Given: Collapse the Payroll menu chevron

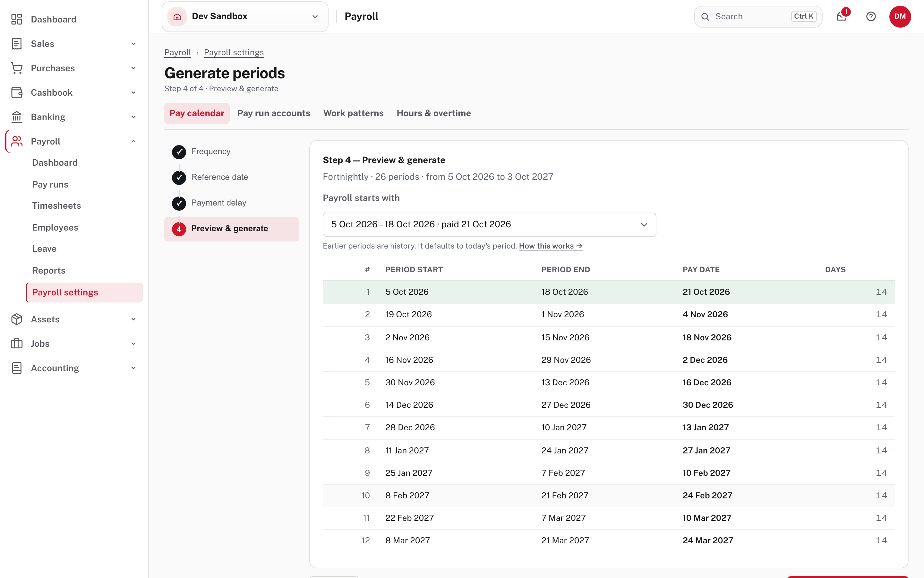Looking at the screenshot, I should coord(133,141).
